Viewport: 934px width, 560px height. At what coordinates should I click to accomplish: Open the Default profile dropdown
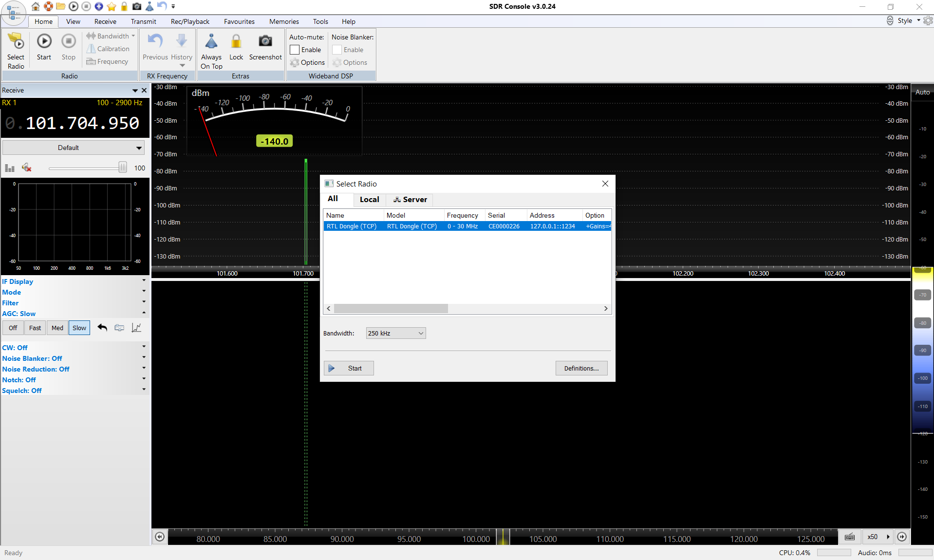pyautogui.click(x=73, y=148)
